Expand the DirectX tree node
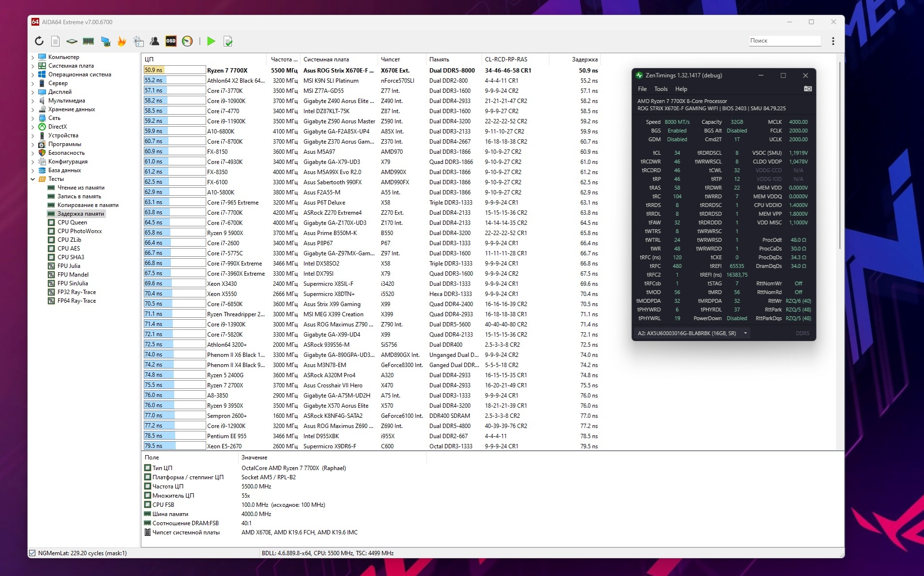 pyautogui.click(x=32, y=127)
